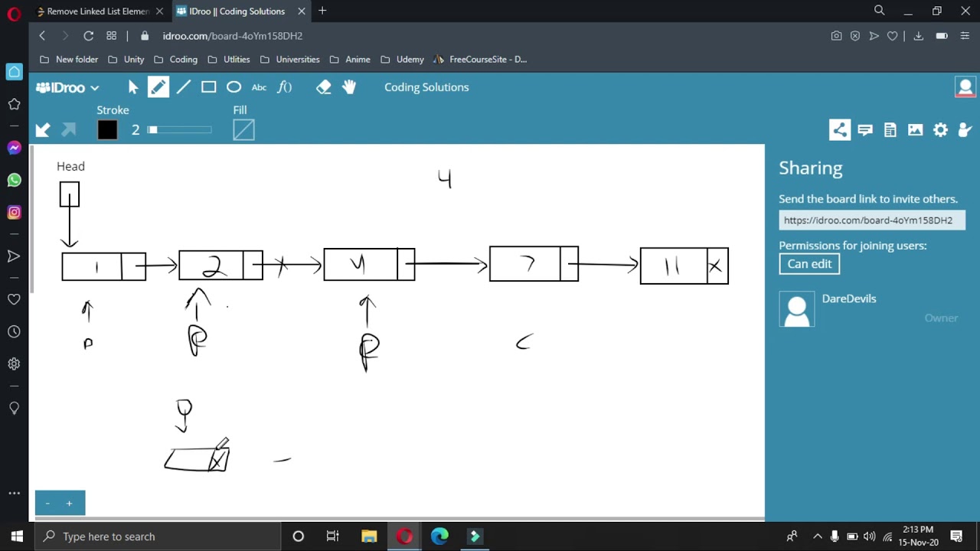Go back to the previous page

click(42, 36)
